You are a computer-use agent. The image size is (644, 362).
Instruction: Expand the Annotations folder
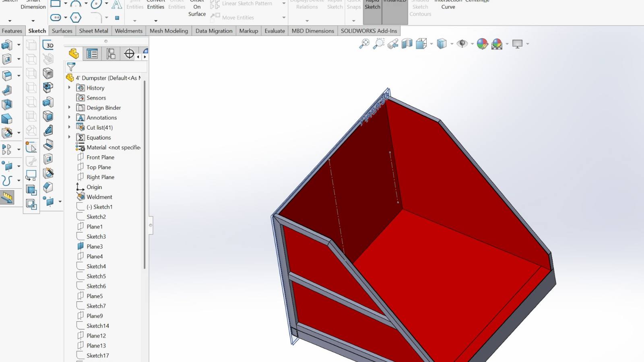tap(69, 117)
